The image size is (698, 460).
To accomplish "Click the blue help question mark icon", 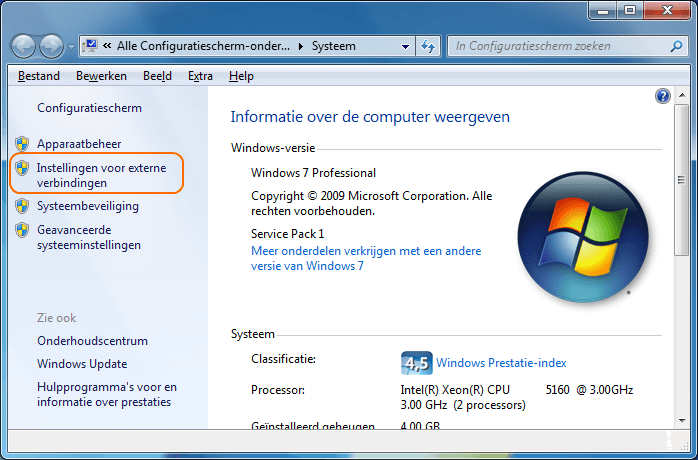I will [662, 96].
